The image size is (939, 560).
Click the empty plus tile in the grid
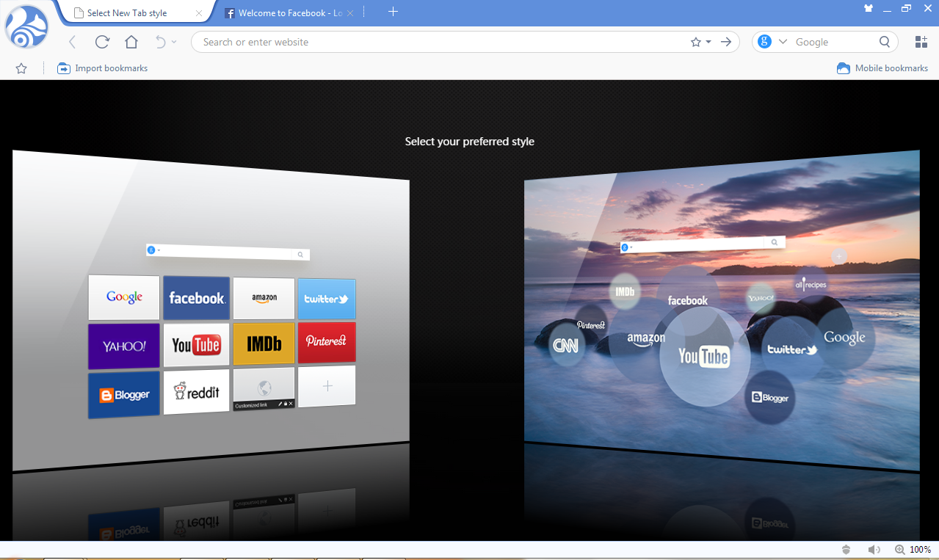(x=327, y=386)
